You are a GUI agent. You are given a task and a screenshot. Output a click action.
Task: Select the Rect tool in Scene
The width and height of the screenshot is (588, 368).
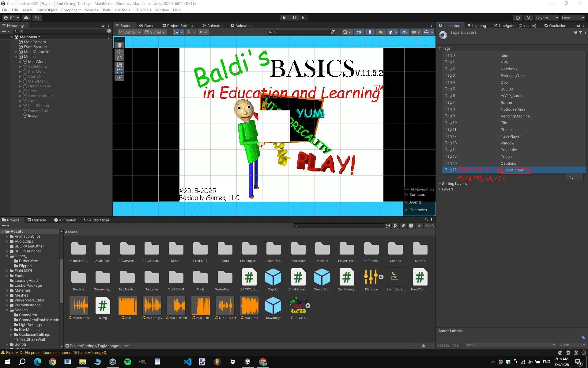pos(119,71)
